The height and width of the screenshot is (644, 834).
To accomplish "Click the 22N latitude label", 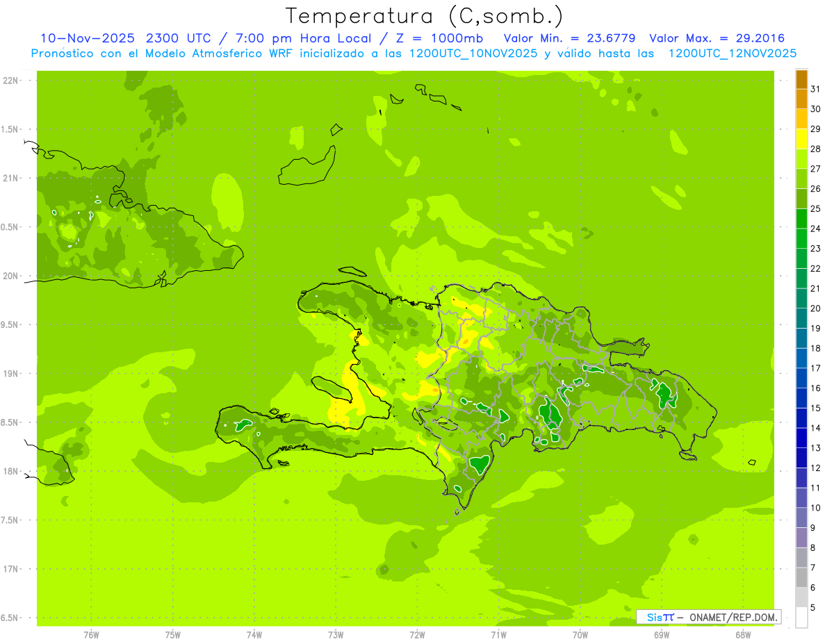I will [x=10, y=81].
